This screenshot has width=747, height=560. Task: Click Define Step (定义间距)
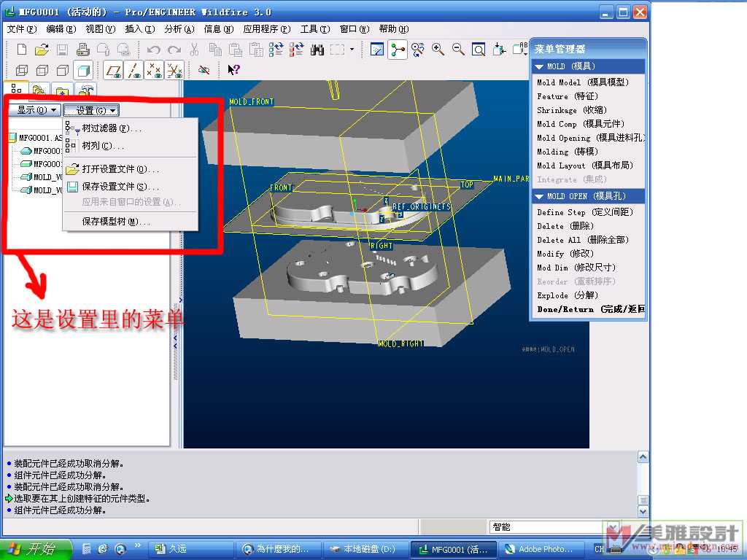click(585, 212)
